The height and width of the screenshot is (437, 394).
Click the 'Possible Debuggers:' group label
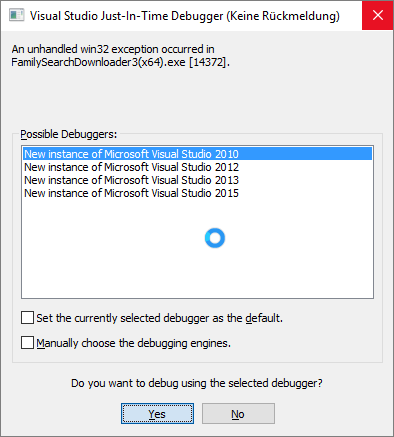coord(69,134)
